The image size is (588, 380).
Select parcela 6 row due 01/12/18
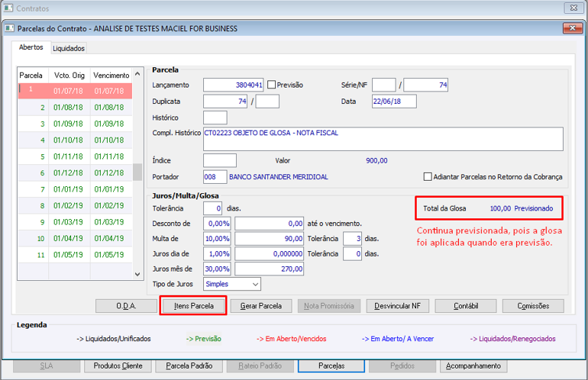click(x=75, y=172)
